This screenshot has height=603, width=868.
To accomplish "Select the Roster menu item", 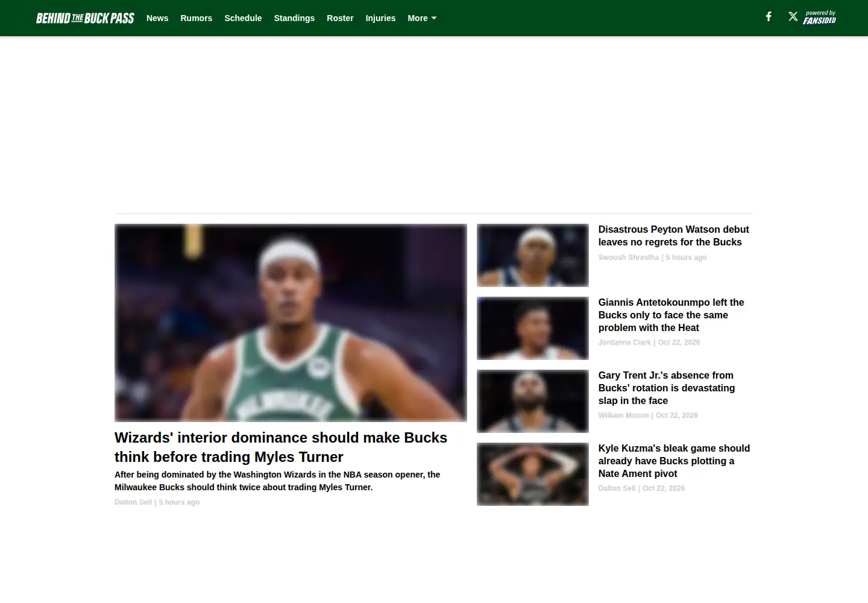I will (340, 18).
